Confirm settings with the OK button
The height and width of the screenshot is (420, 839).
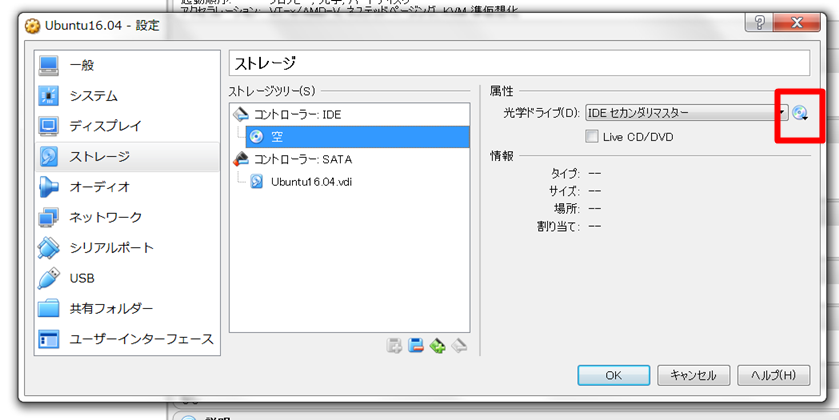tap(614, 375)
